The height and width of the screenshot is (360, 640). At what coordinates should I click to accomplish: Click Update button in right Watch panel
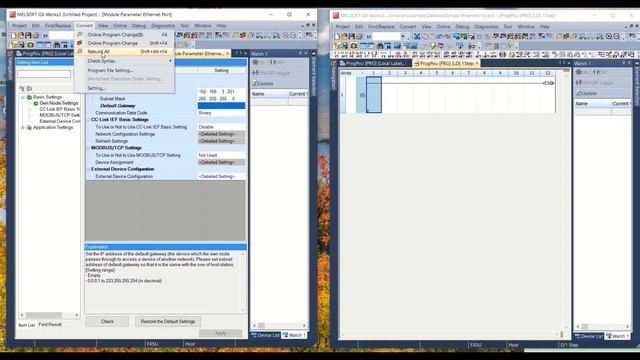point(587,93)
